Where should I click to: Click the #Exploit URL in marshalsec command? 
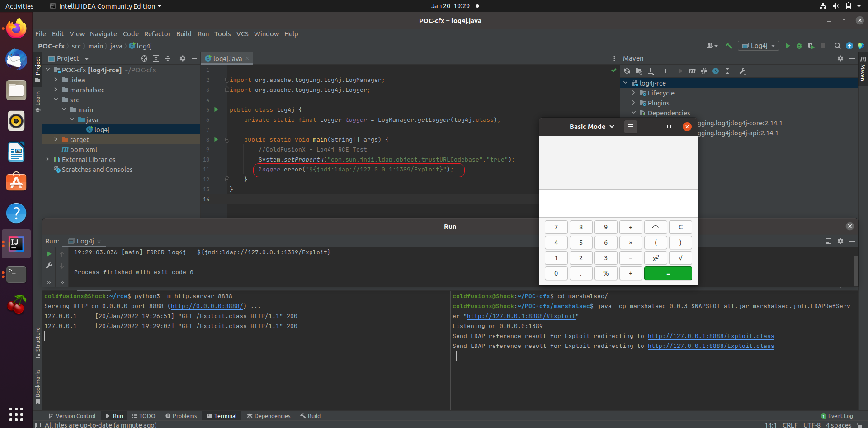(x=521, y=316)
